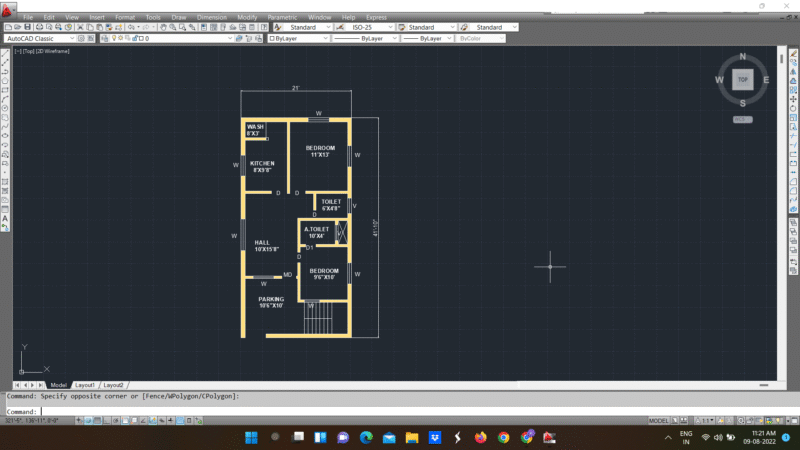Click the TOP face of the ViewCube
The height and width of the screenshot is (450, 800).
click(x=742, y=80)
